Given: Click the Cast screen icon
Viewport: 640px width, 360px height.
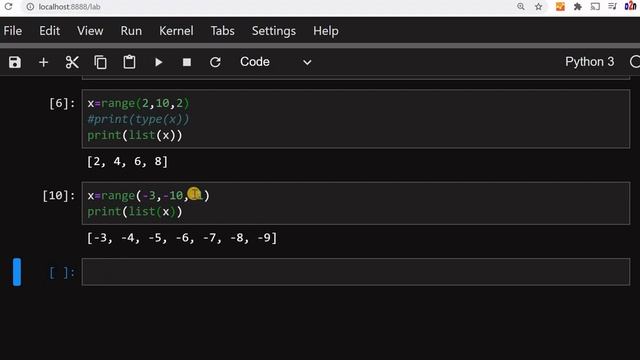Looking at the screenshot, I should (595, 7).
